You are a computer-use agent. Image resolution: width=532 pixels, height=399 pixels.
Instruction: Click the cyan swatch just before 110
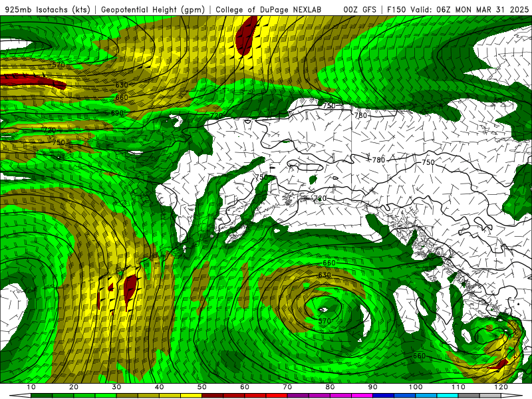[448, 396]
